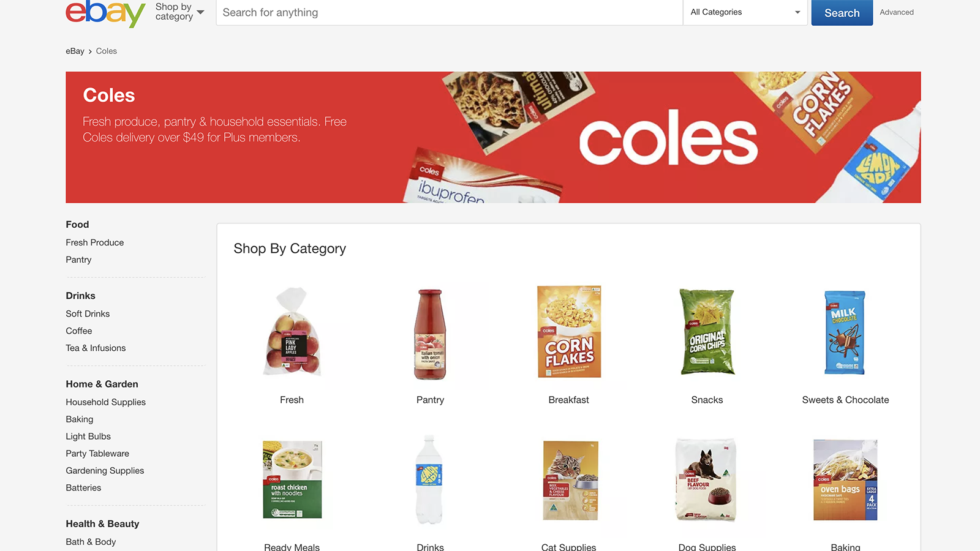The image size is (980, 551).
Task: Choose the Cat Supplies product image
Action: click(569, 480)
